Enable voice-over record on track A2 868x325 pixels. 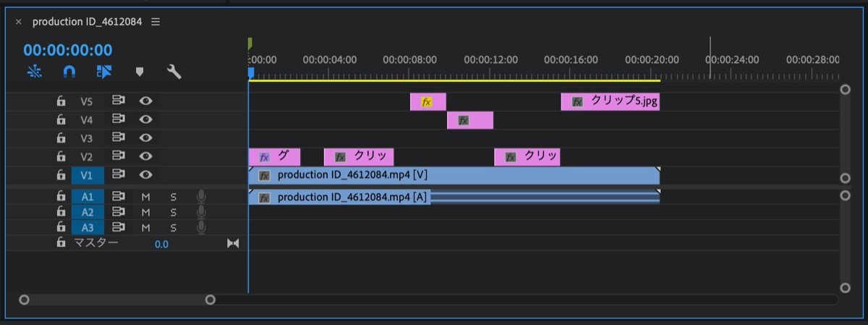coord(201,211)
